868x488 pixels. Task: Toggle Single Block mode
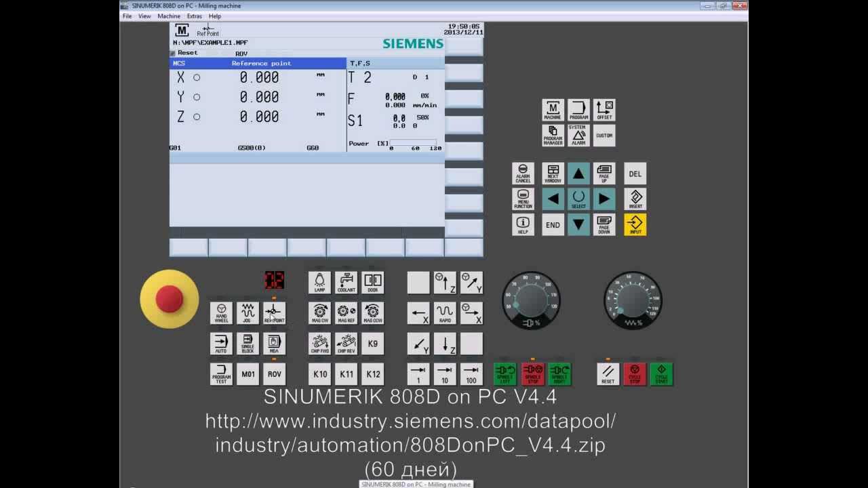point(248,344)
